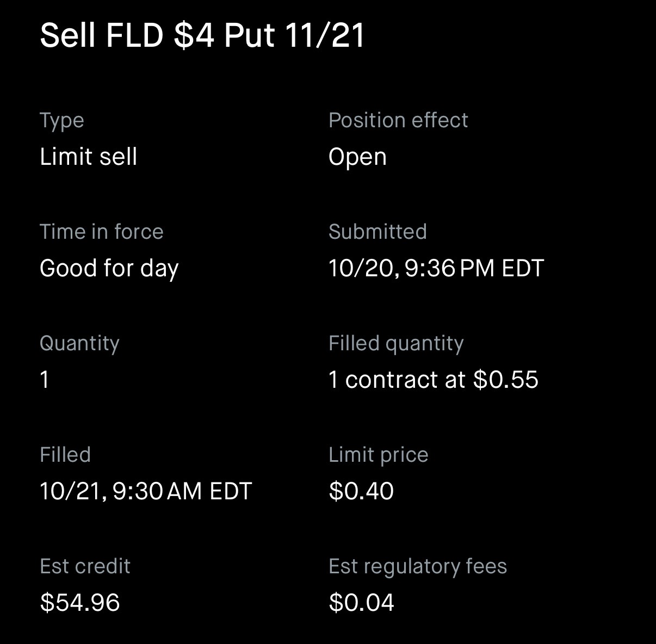The width and height of the screenshot is (656, 644).
Task: Click the 'Position effect' label
Action: tap(398, 120)
